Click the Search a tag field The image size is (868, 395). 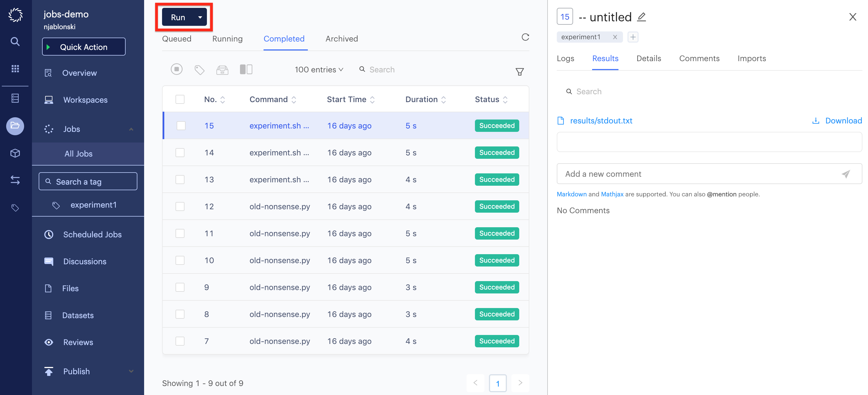click(88, 181)
